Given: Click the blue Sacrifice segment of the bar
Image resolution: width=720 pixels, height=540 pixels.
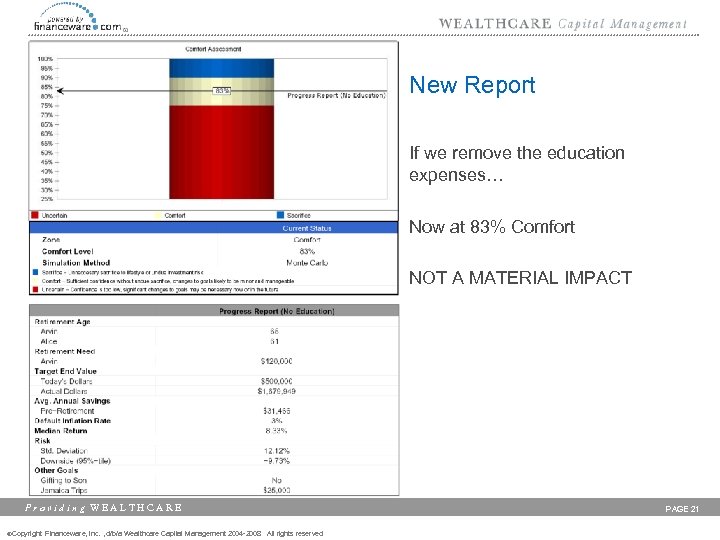Looking at the screenshot, I should click(221, 68).
